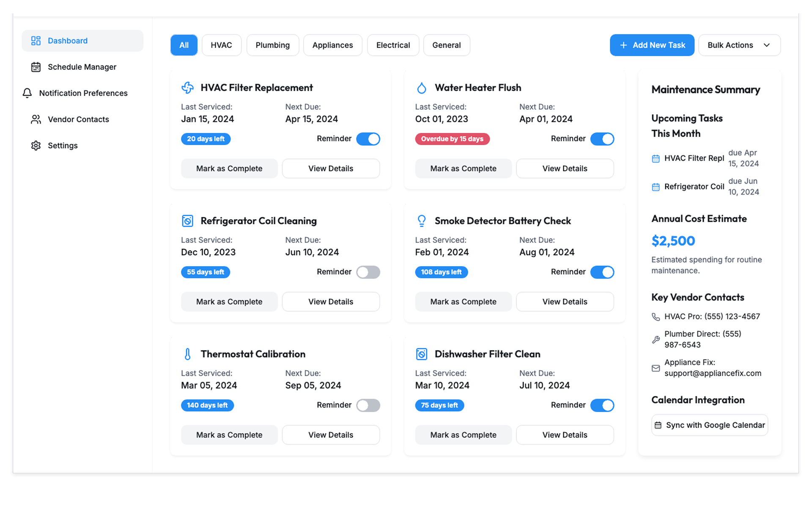Select the Electrical filter tab
The width and height of the screenshot is (812, 528).
(x=393, y=45)
